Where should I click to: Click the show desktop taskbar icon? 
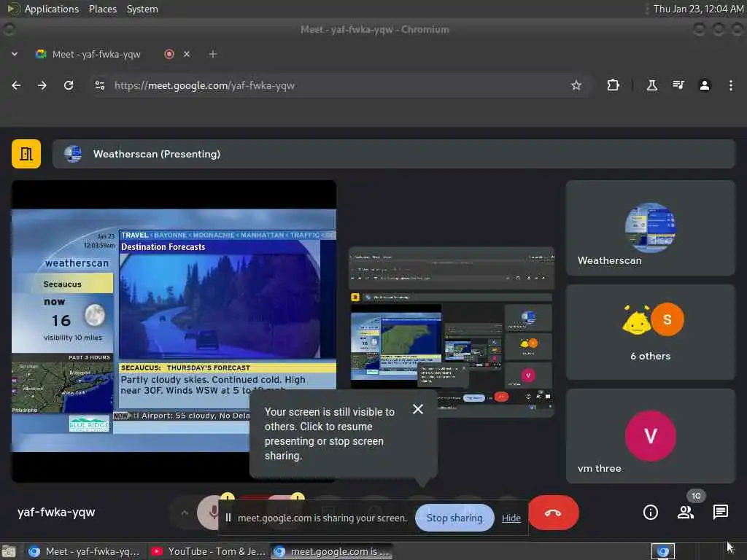click(9, 551)
